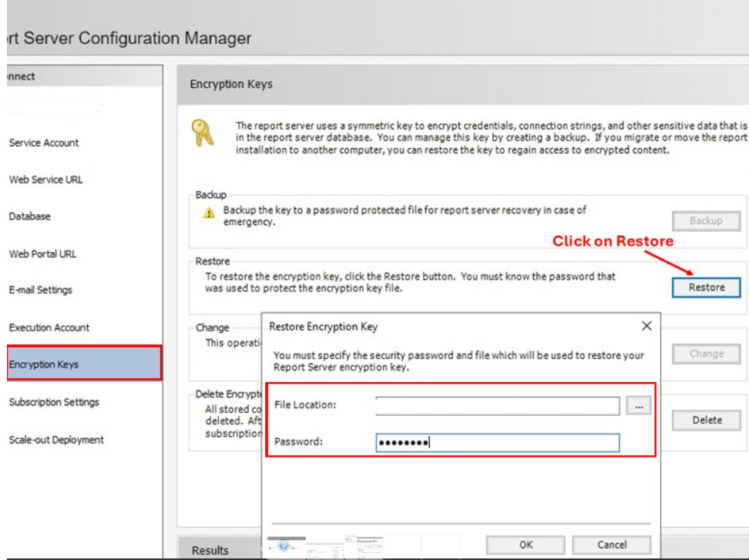
Task: Click the Delete button
Action: (x=706, y=420)
